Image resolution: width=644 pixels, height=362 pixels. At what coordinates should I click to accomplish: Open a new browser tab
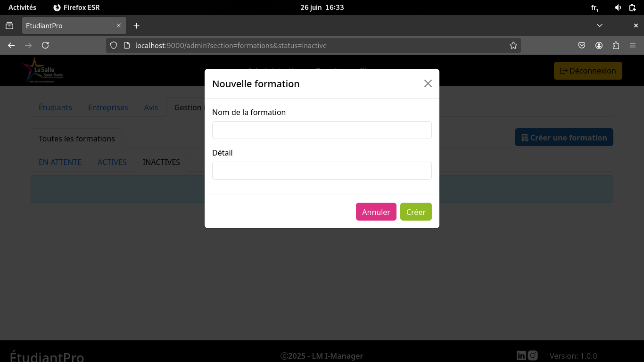(136, 25)
